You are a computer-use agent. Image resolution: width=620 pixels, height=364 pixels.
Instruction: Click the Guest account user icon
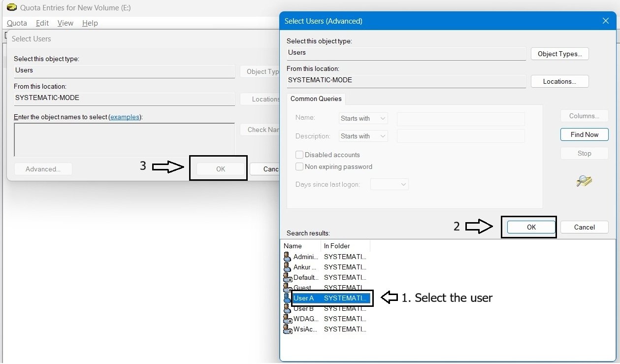point(288,288)
